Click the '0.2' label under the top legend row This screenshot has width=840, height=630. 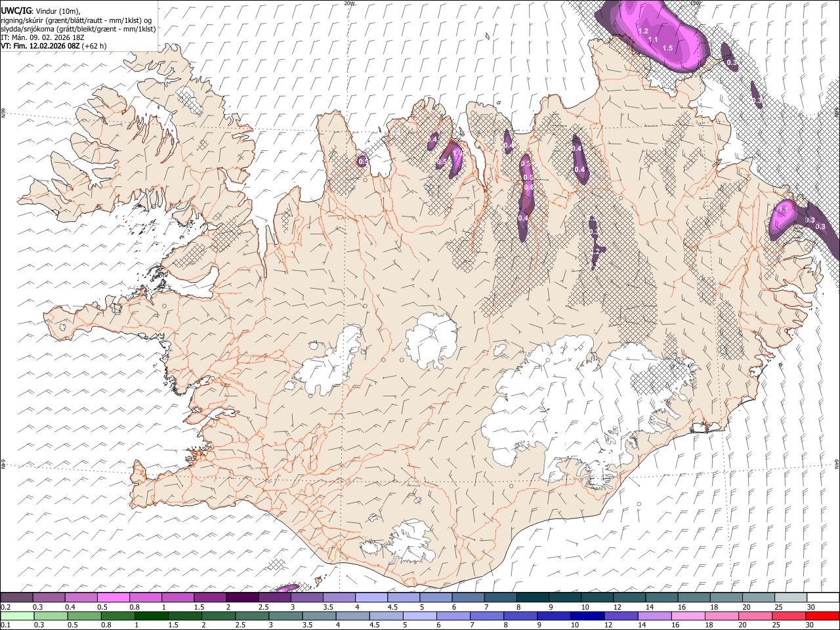coord(5,606)
